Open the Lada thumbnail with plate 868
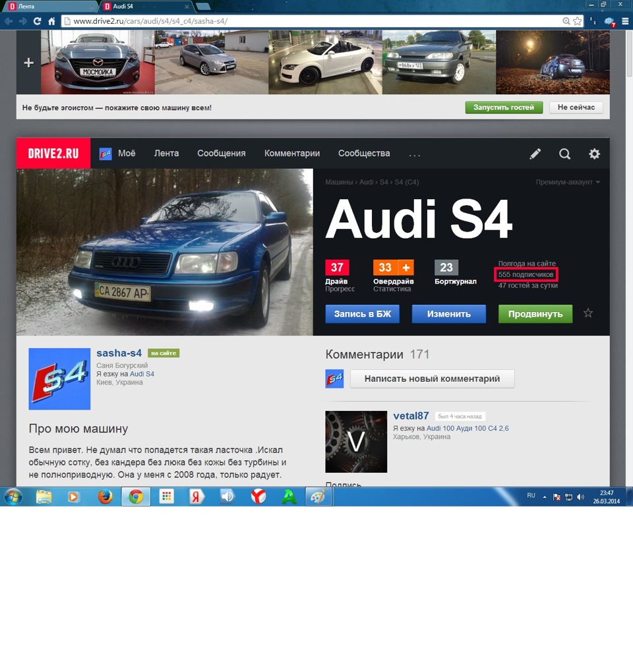633x672 pixels. click(x=439, y=62)
